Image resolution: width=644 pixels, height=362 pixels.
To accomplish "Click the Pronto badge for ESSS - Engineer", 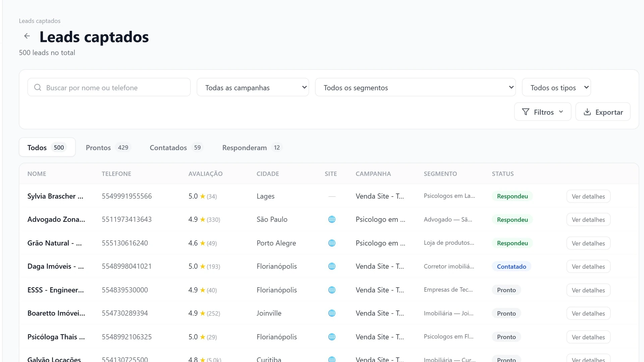I will pyautogui.click(x=506, y=290).
